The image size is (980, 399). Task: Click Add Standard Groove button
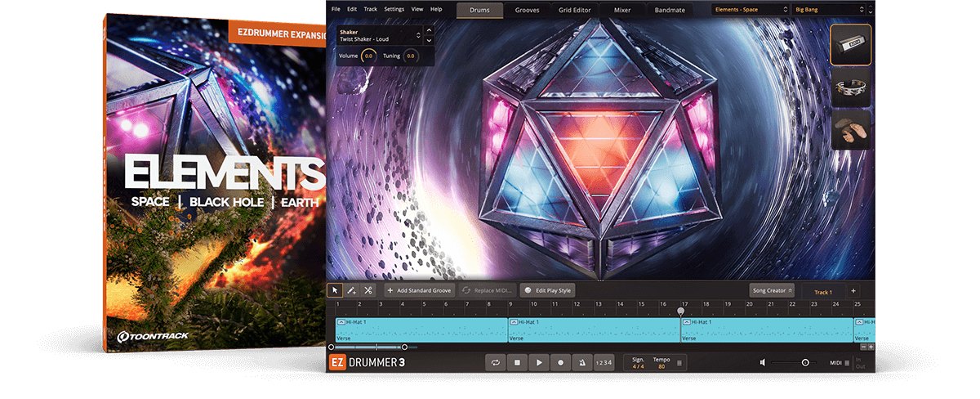(419, 290)
